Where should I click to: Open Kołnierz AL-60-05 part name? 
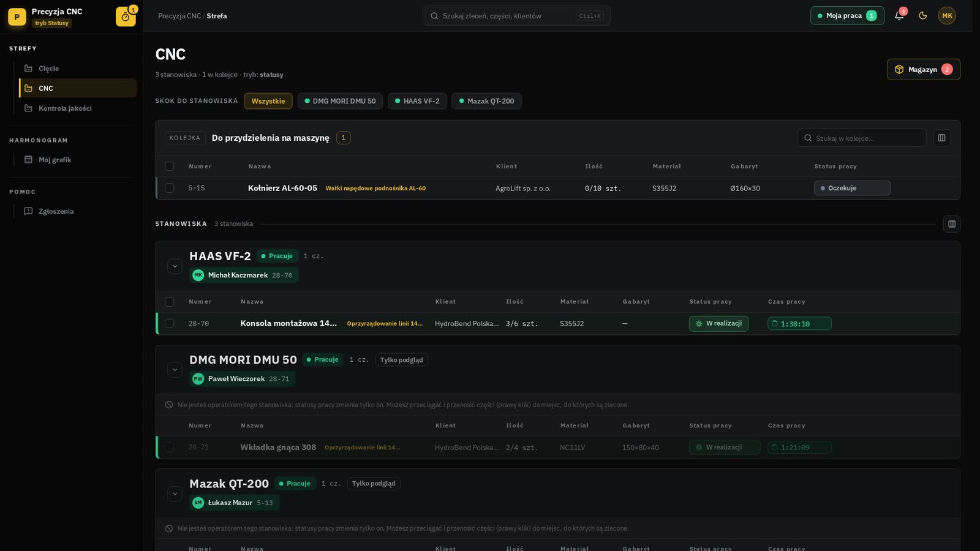point(282,189)
